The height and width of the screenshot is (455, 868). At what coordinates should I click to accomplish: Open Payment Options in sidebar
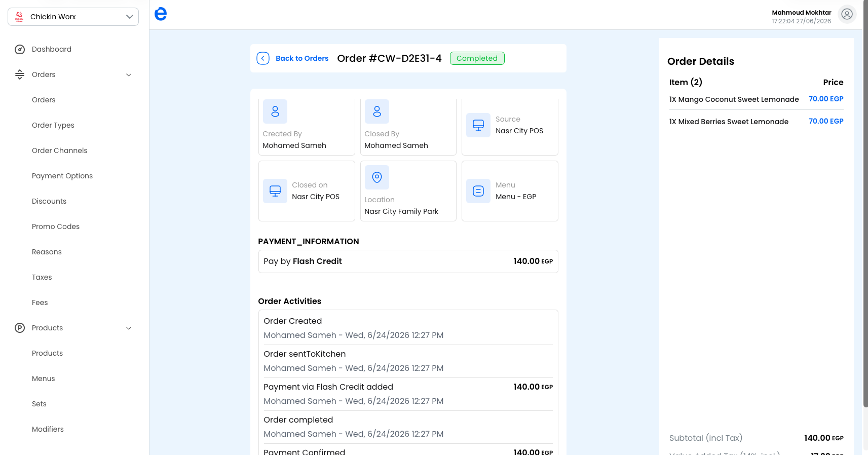pos(62,176)
